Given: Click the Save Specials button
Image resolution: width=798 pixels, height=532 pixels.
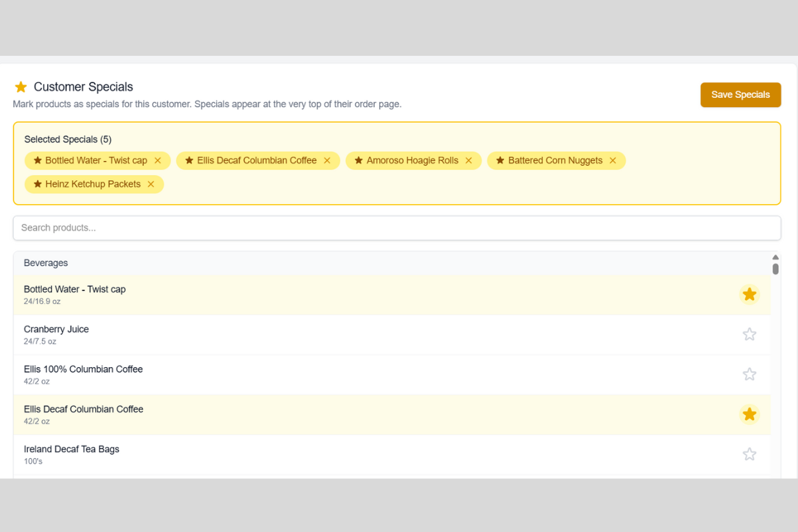Looking at the screenshot, I should pyautogui.click(x=740, y=94).
